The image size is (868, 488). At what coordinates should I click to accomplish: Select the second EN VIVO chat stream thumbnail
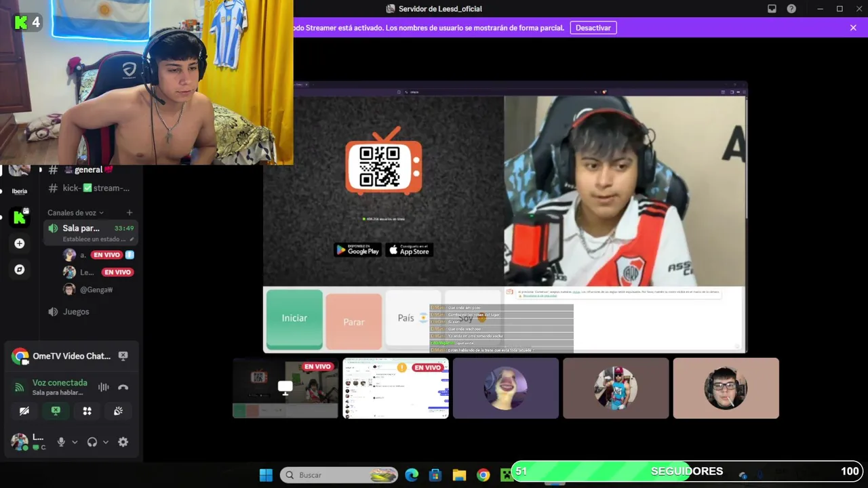(395, 388)
